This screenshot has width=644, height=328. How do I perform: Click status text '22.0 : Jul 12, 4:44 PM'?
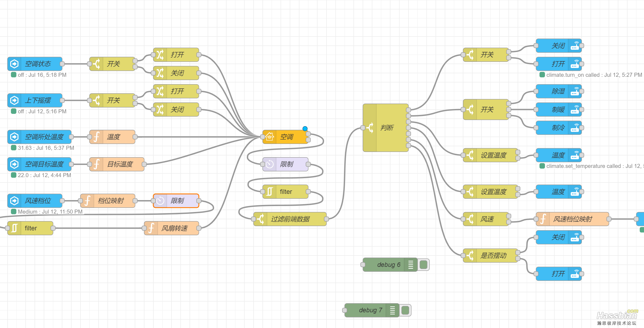click(x=44, y=175)
